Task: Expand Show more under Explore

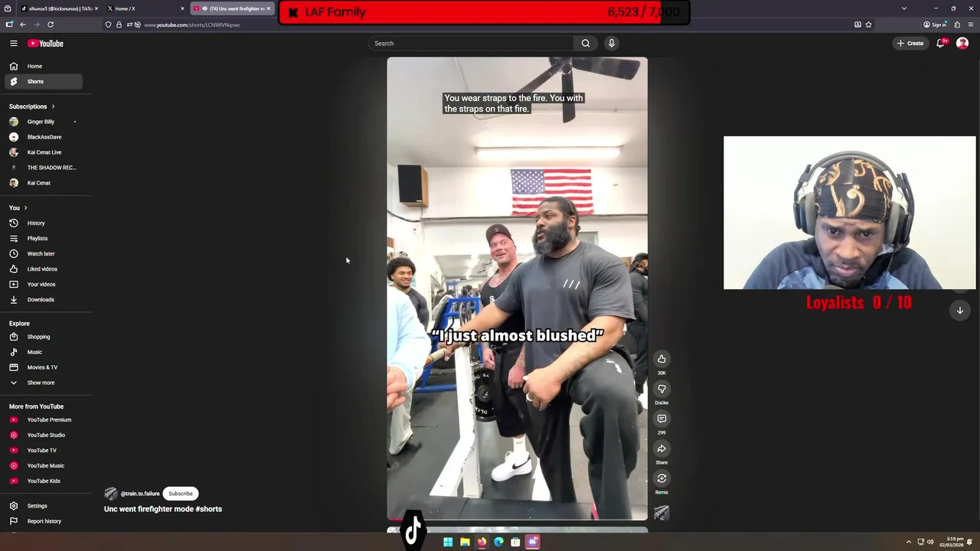Action: pyautogui.click(x=43, y=383)
